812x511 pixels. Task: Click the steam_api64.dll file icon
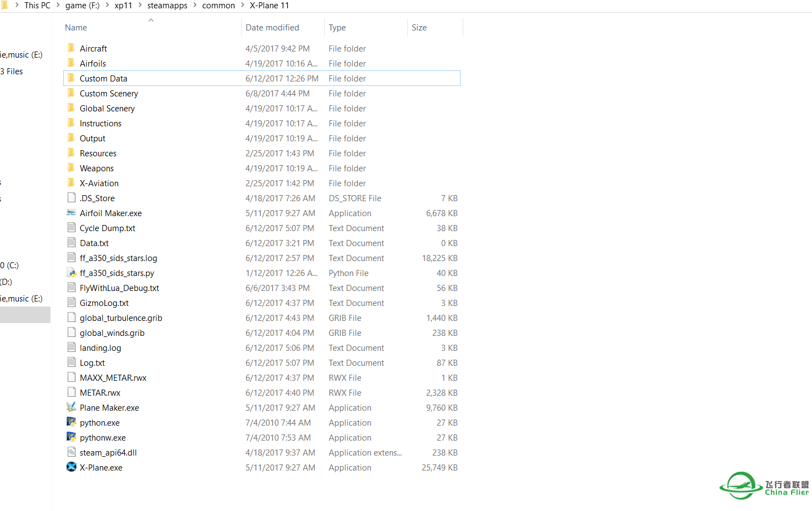click(x=71, y=452)
